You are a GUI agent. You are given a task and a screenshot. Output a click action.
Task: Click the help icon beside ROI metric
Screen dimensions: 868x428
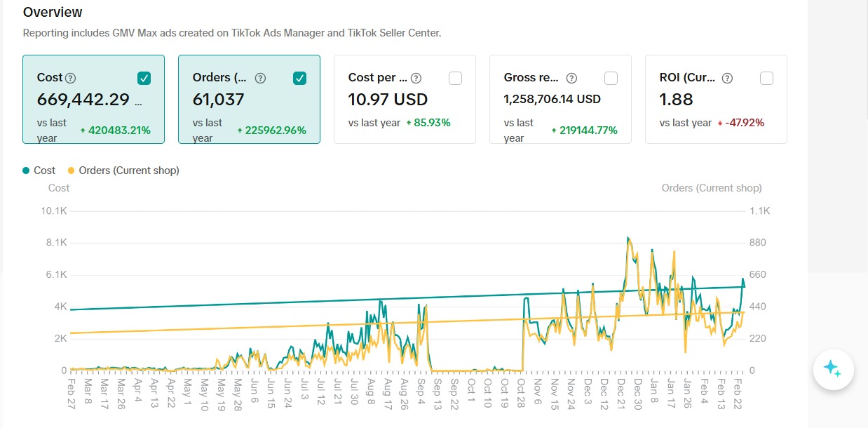click(x=727, y=78)
